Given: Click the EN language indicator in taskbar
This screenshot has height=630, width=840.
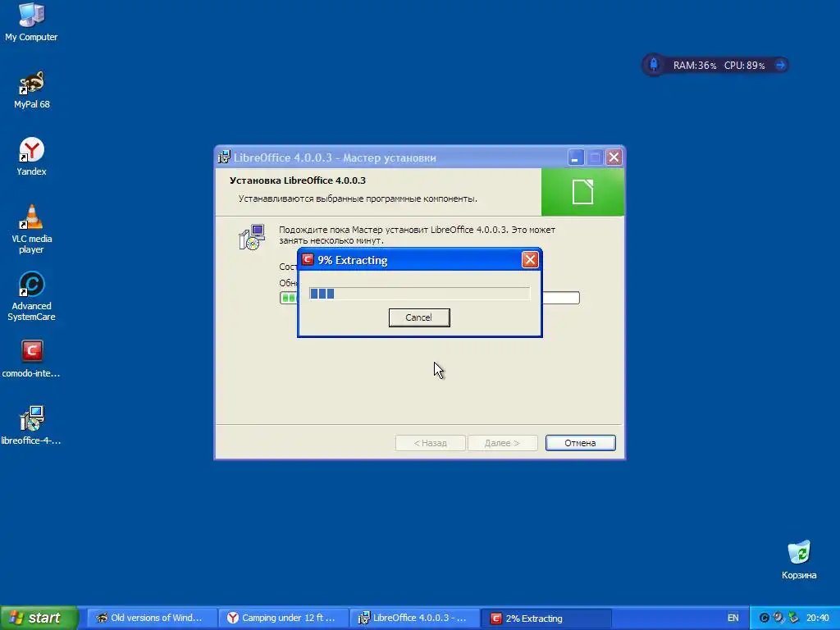Looking at the screenshot, I should 733,619.
